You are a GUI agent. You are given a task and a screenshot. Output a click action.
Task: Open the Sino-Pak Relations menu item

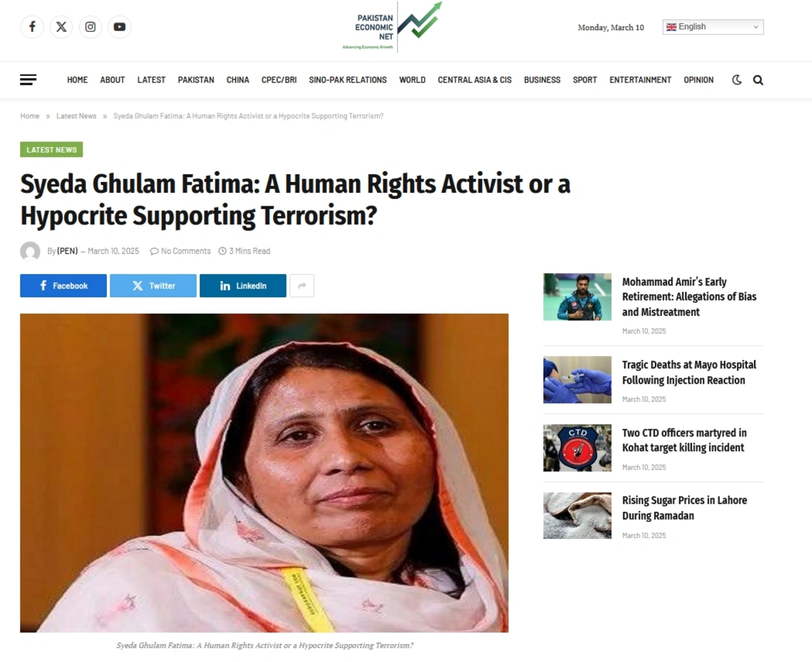tap(348, 80)
